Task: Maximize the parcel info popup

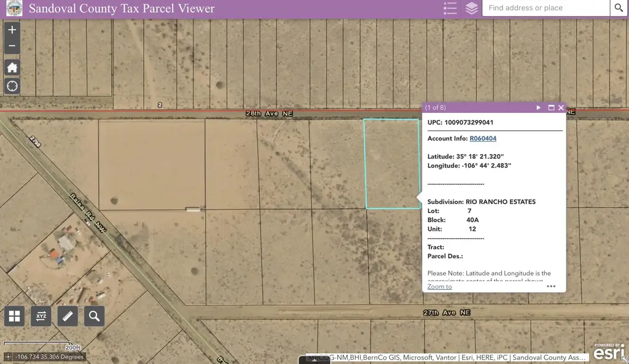Action: pyautogui.click(x=551, y=107)
